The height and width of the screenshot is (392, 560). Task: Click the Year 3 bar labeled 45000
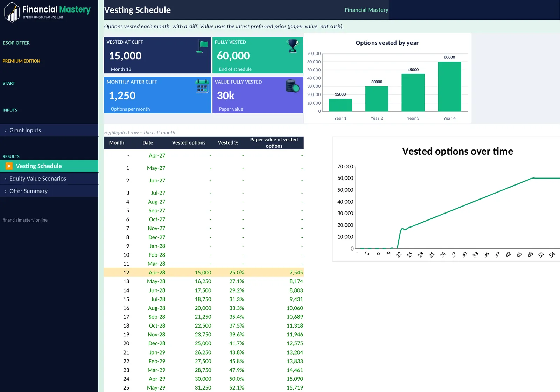coord(413,92)
